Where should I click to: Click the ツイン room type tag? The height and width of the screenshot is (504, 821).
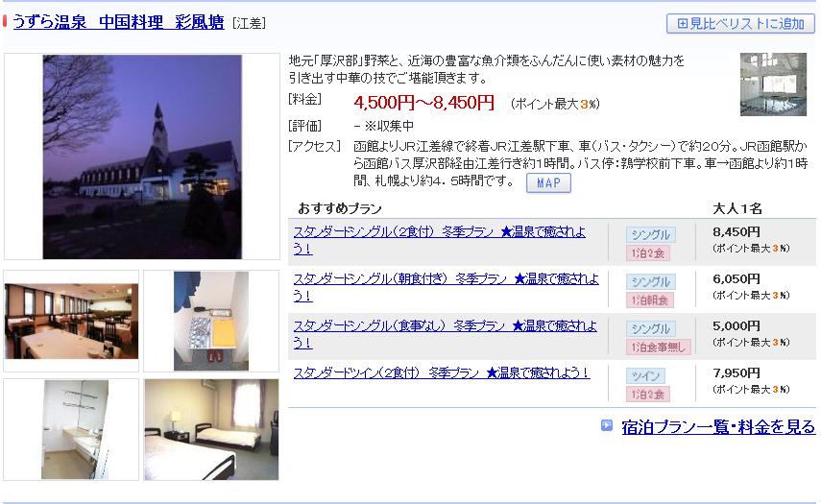pyautogui.click(x=646, y=375)
